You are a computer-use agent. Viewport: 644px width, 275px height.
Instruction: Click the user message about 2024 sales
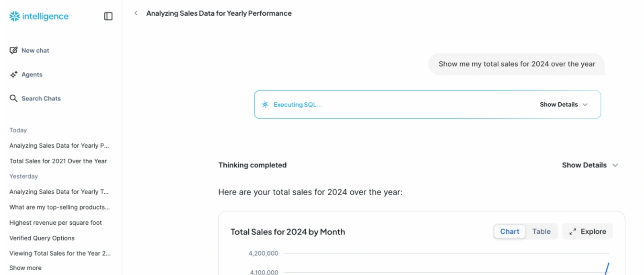point(517,64)
